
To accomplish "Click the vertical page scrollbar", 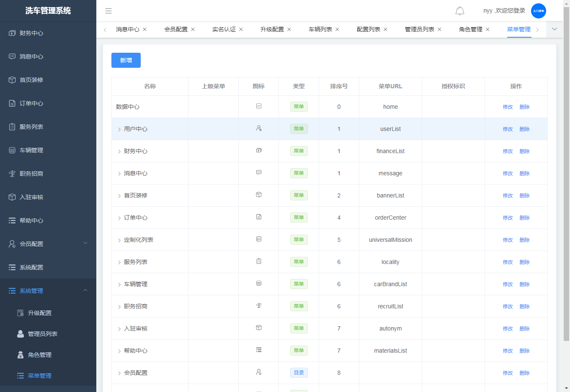I will (x=566, y=167).
